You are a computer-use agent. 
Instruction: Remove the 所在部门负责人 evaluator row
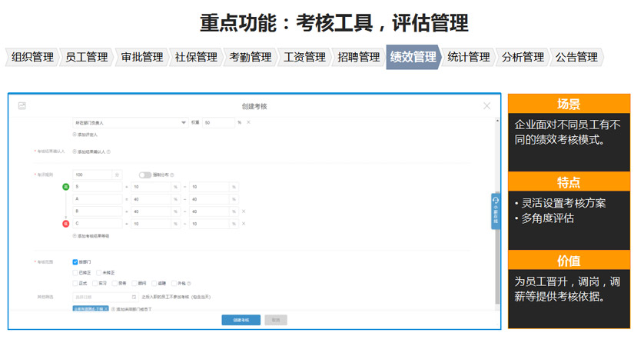[x=248, y=122]
